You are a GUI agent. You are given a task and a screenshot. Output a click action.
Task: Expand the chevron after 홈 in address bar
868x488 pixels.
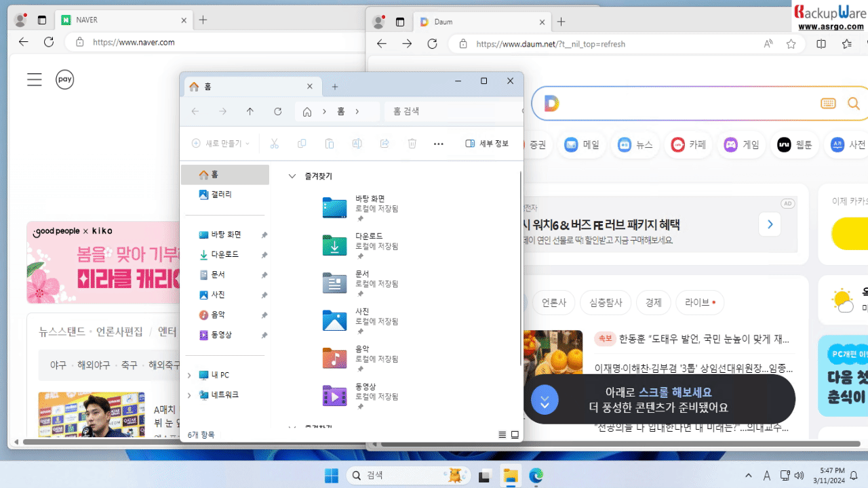357,111
